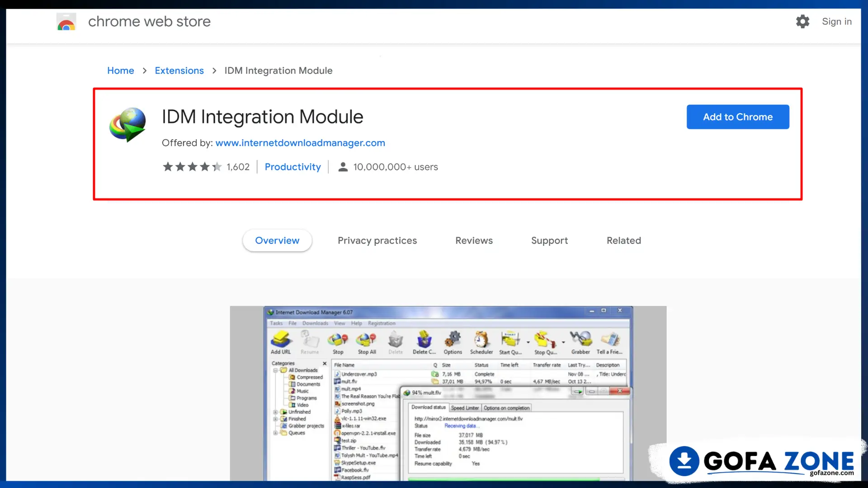Select the Undercover.mp3 file row

point(479,374)
